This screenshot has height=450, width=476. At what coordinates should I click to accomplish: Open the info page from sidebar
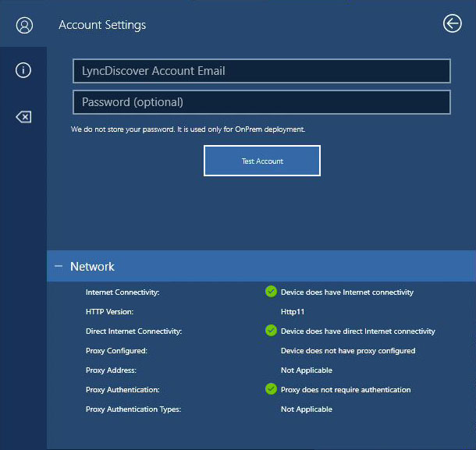pos(23,70)
